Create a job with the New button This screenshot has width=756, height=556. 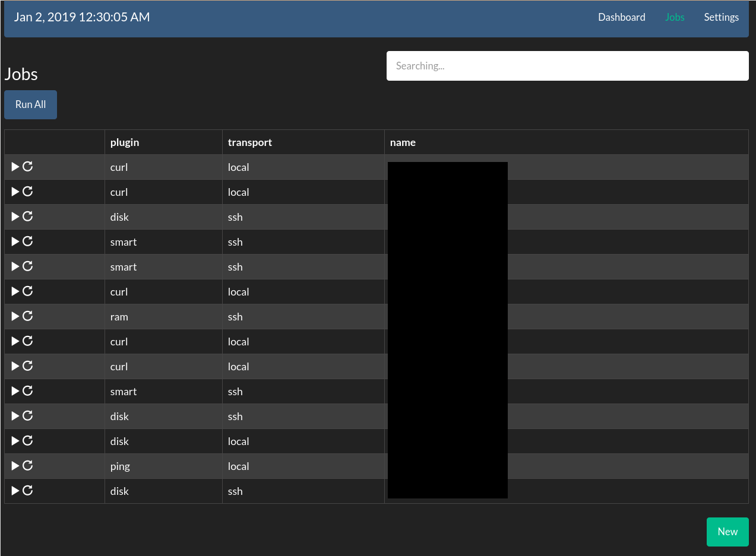[727, 532]
